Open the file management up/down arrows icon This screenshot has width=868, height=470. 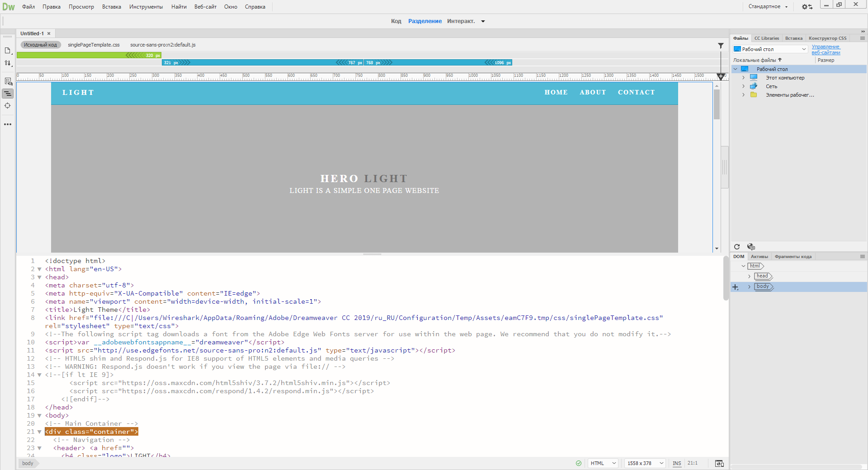pos(8,63)
